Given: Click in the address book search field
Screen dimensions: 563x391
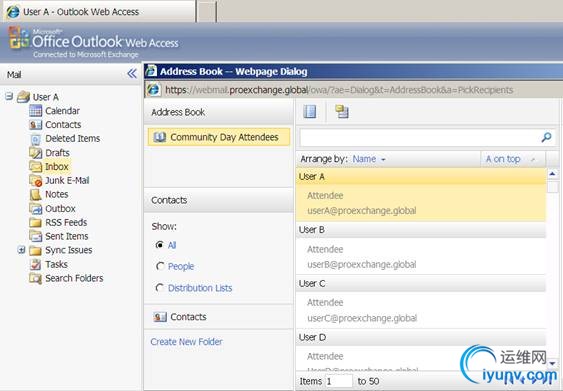Looking at the screenshot, I should (x=419, y=138).
